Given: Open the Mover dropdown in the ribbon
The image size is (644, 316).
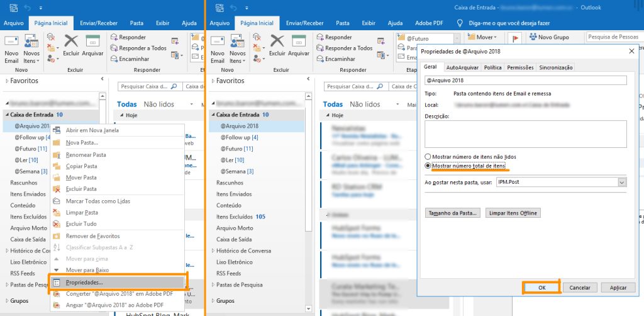Looking at the screenshot, I should (484, 38).
